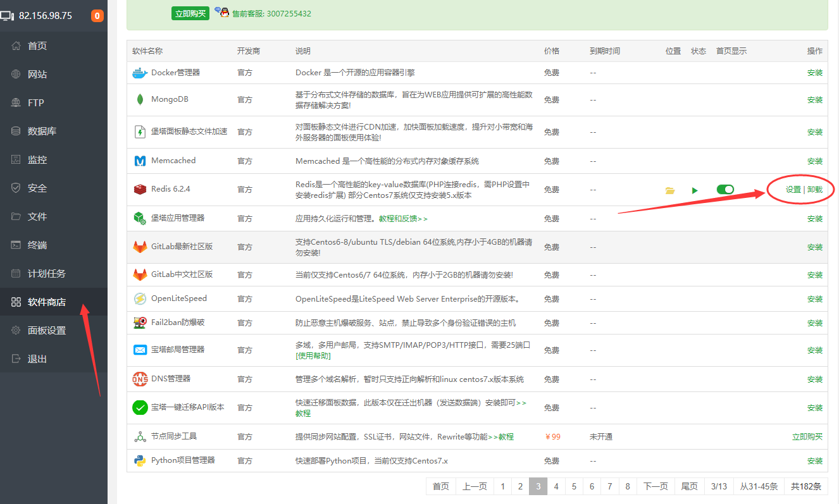Click the 节点同步工具 icon

(140, 437)
